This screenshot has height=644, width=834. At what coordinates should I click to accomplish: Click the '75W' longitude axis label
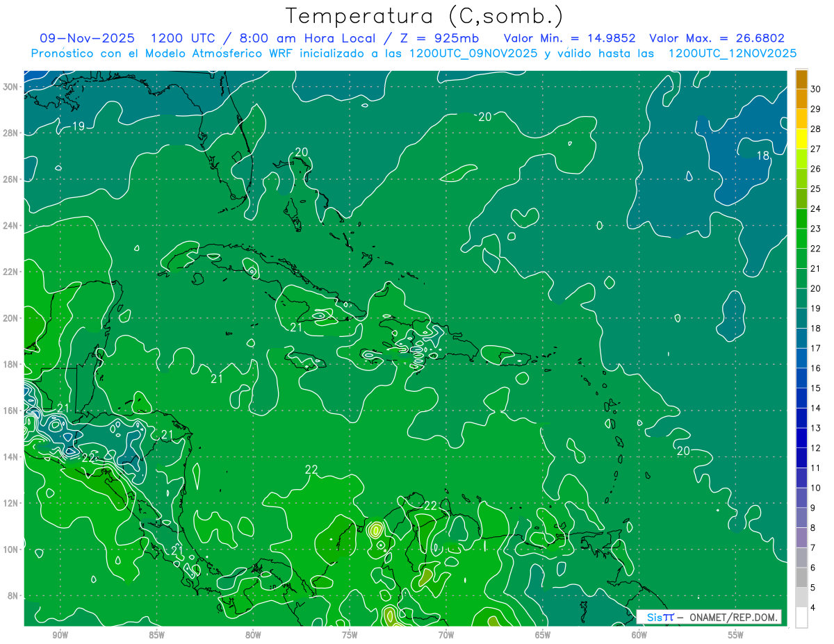(350, 634)
